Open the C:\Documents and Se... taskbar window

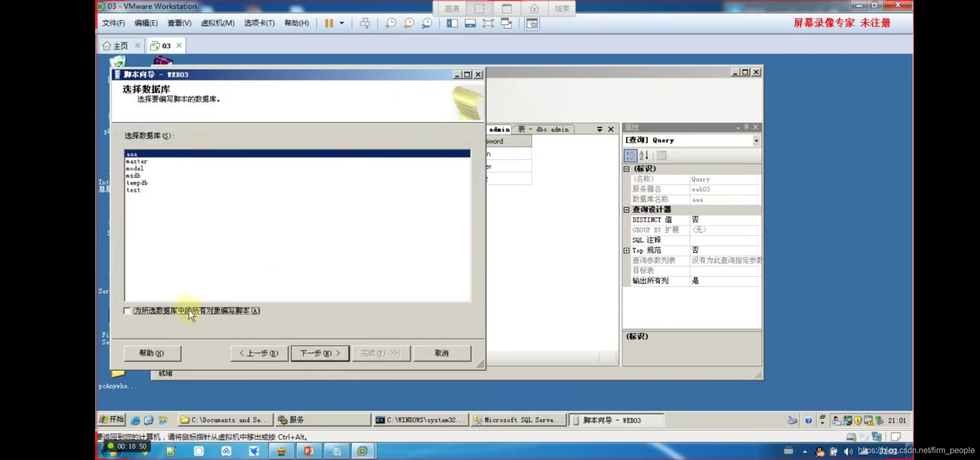(x=226, y=420)
